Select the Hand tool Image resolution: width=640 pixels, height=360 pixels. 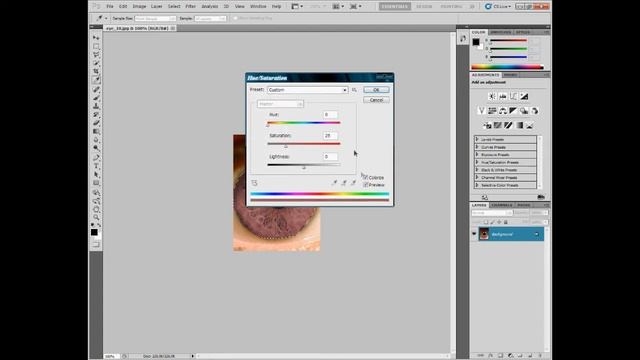(x=96, y=209)
